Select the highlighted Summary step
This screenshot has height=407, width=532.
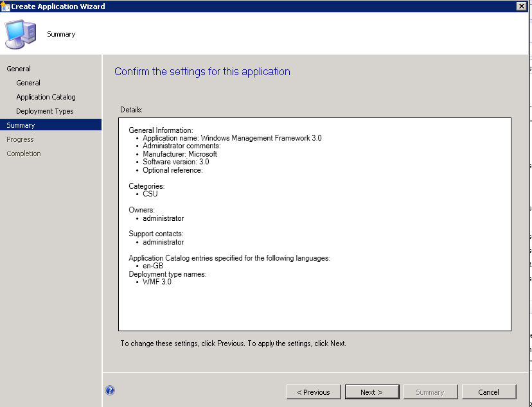click(51, 125)
